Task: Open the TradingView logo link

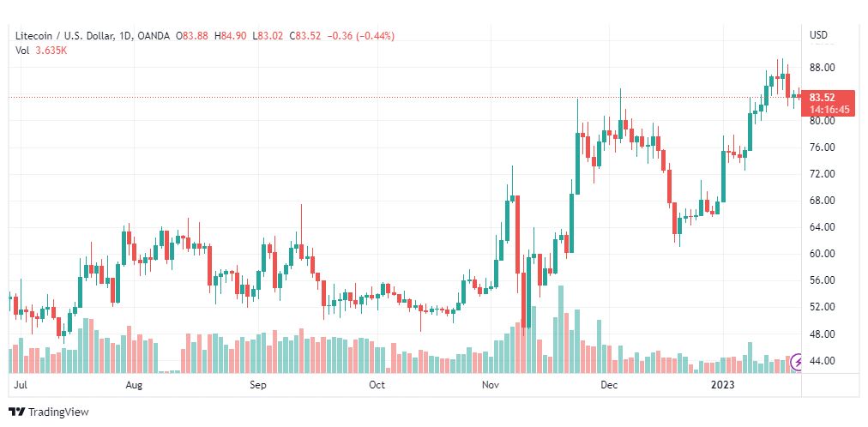Action: click(x=49, y=412)
